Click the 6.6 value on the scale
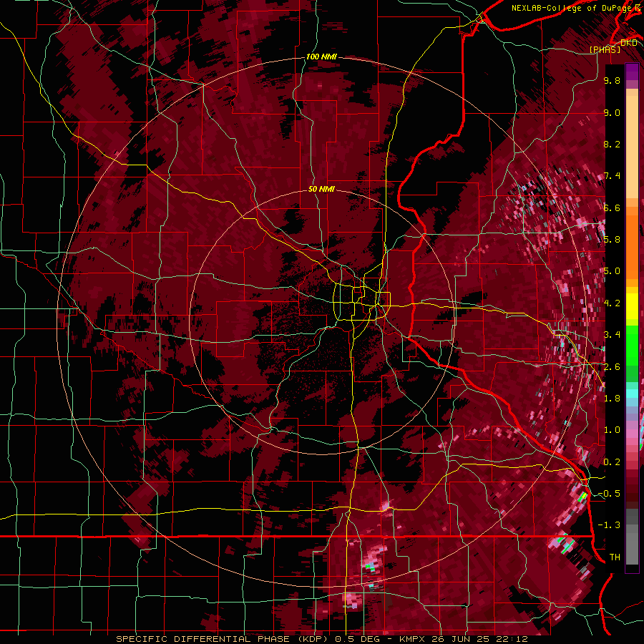The height and width of the screenshot is (644, 644). click(x=612, y=208)
